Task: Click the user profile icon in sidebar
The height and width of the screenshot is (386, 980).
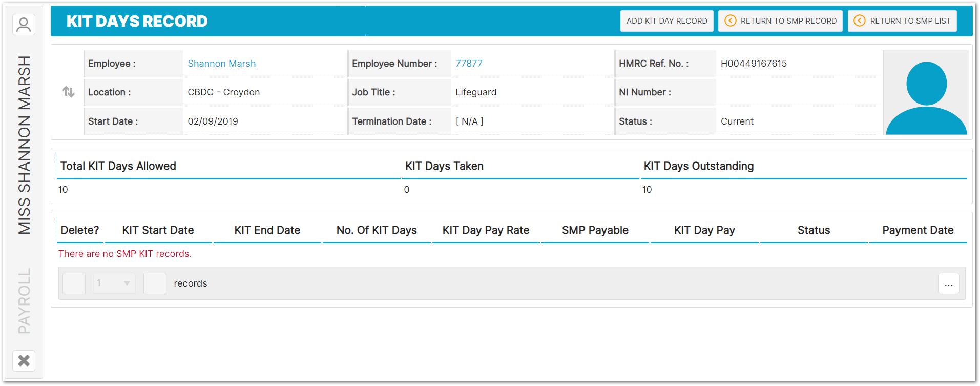Action: click(x=24, y=25)
